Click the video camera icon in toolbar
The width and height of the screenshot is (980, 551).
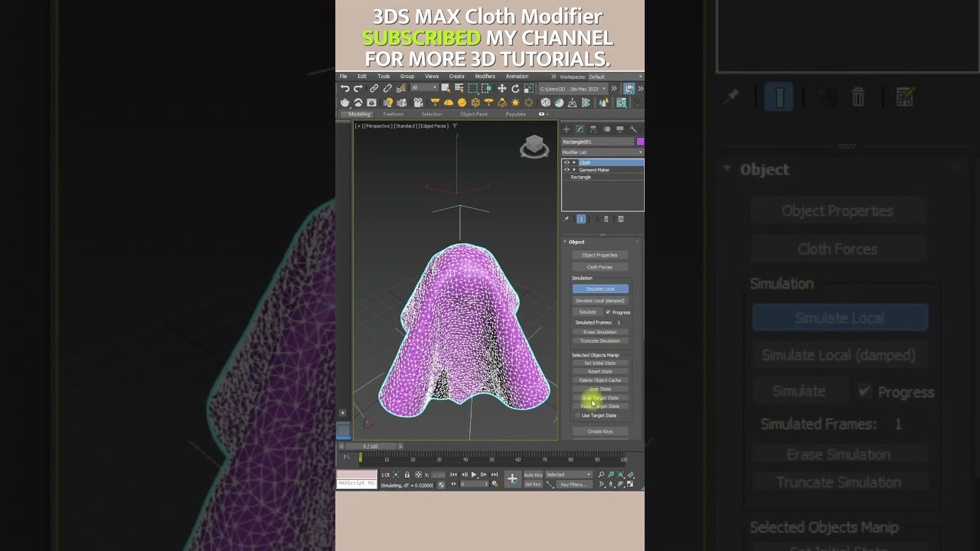[418, 103]
